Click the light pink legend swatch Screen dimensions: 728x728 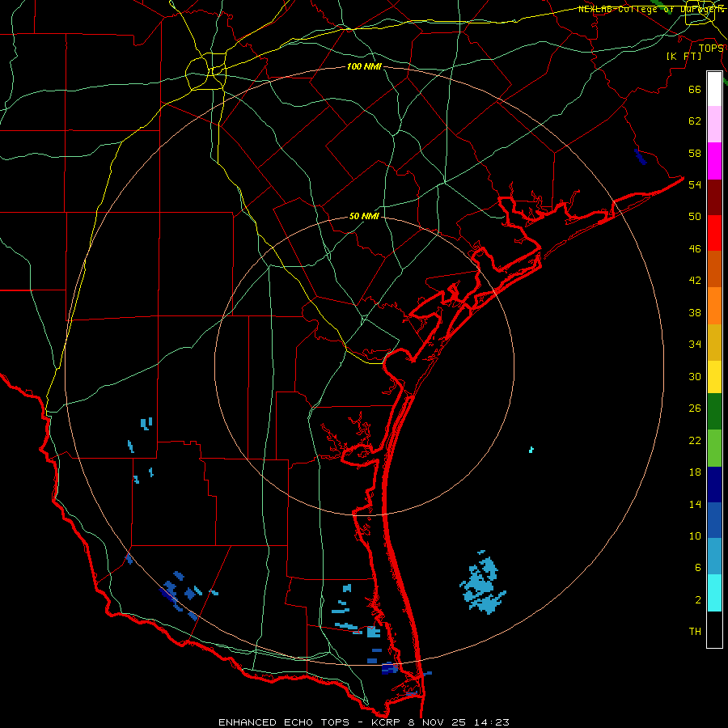[x=714, y=124]
